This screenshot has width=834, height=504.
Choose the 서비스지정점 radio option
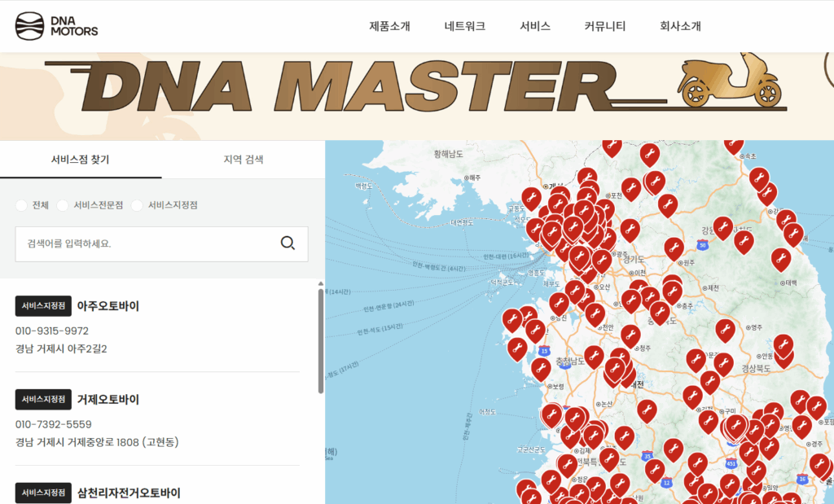[137, 205]
